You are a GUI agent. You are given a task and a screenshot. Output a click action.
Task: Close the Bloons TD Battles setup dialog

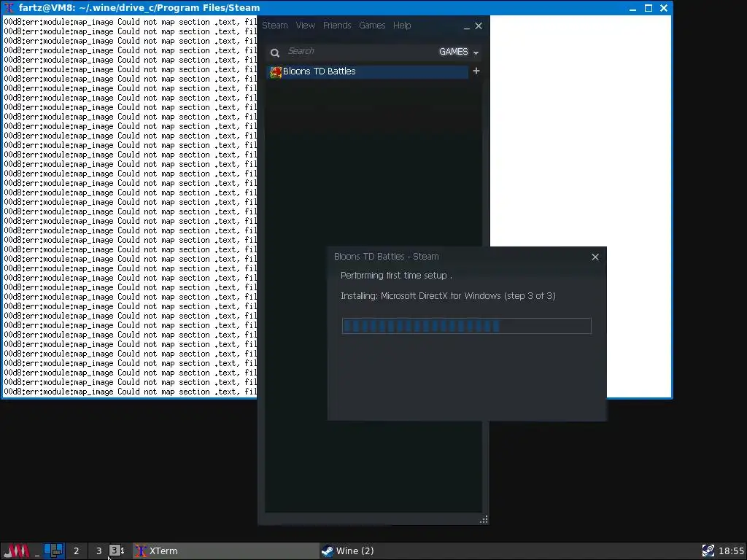595,257
